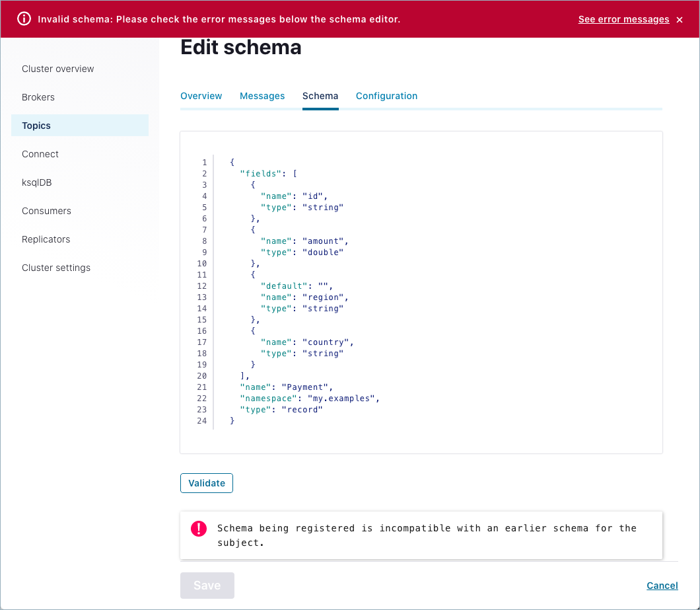Open Brokers in the sidebar
The width and height of the screenshot is (700, 610).
tap(38, 97)
